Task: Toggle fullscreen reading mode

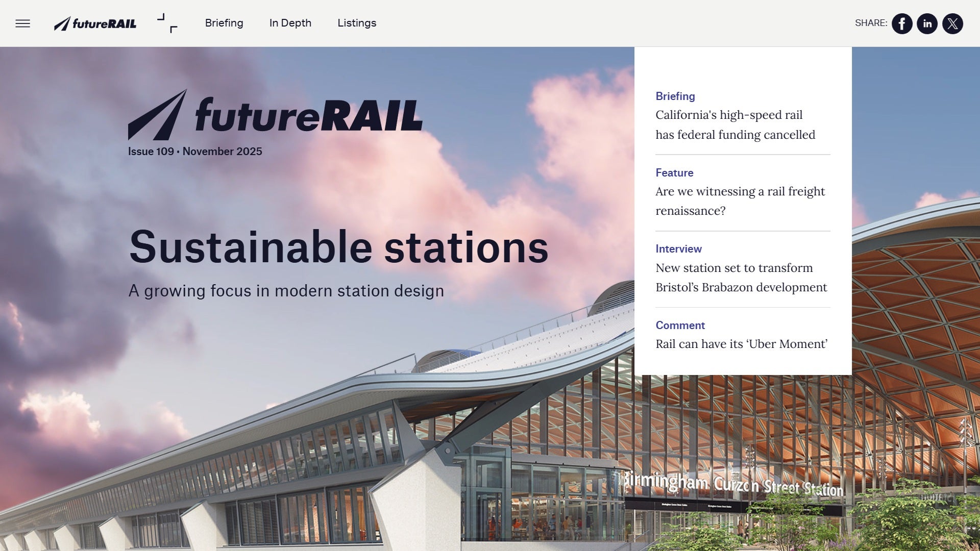Action: click(x=166, y=23)
